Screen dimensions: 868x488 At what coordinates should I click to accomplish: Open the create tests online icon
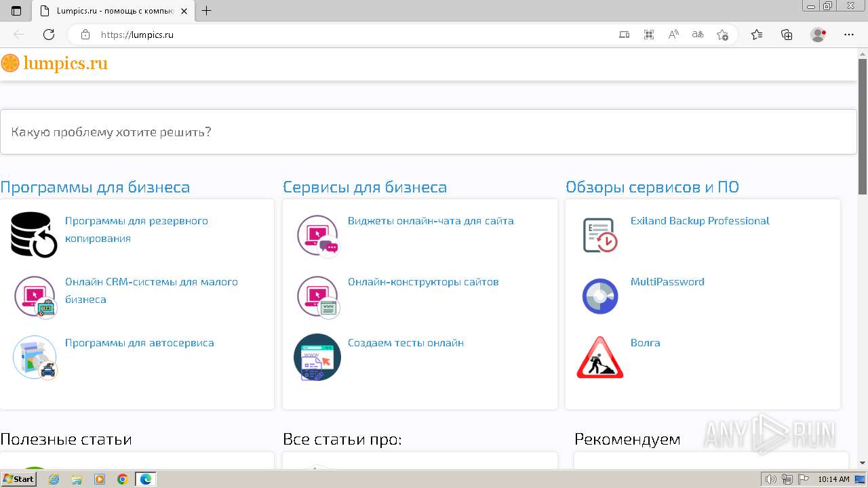(x=317, y=357)
